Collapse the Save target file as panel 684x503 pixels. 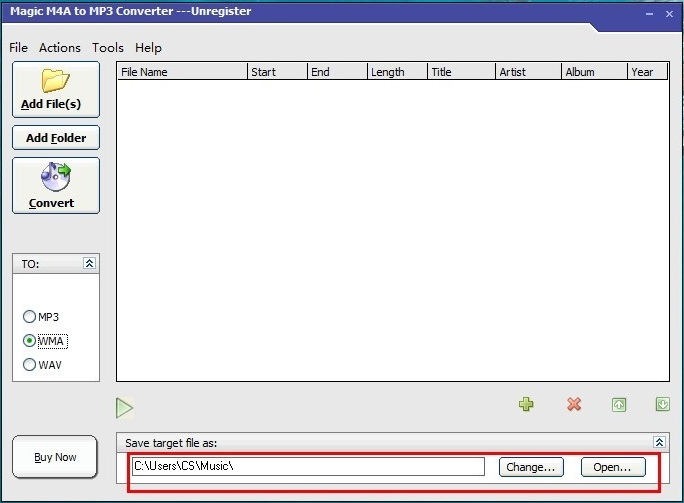[659, 442]
